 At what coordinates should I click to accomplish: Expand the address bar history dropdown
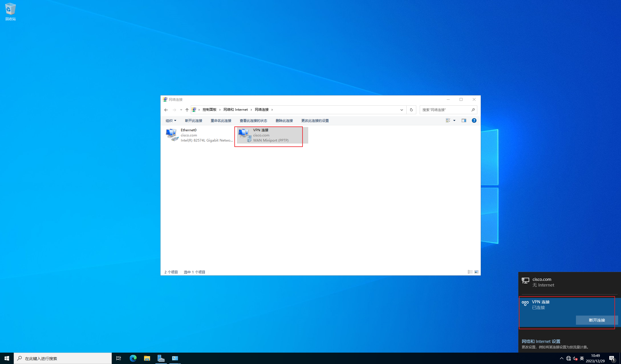pyautogui.click(x=401, y=110)
